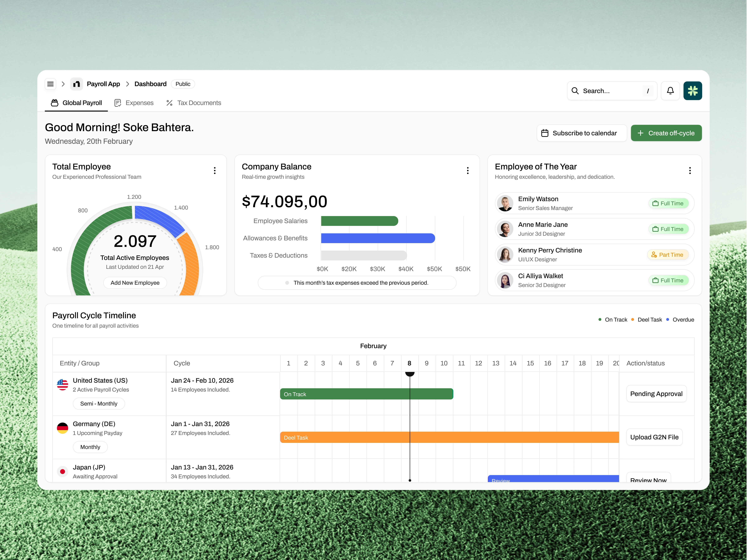Open Company Balance three-dot menu
Viewport: 747px width, 560px height.
pyautogui.click(x=467, y=170)
